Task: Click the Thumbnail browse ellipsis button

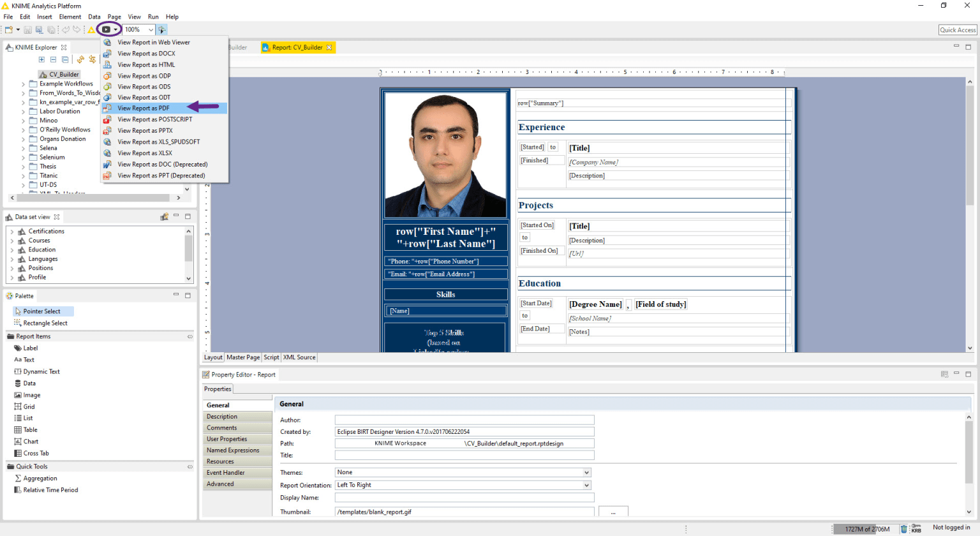Action: pyautogui.click(x=613, y=512)
